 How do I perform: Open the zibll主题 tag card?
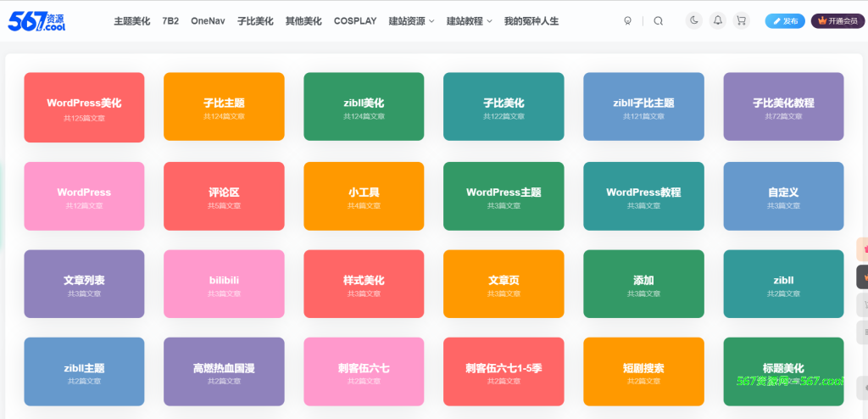click(x=84, y=372)
